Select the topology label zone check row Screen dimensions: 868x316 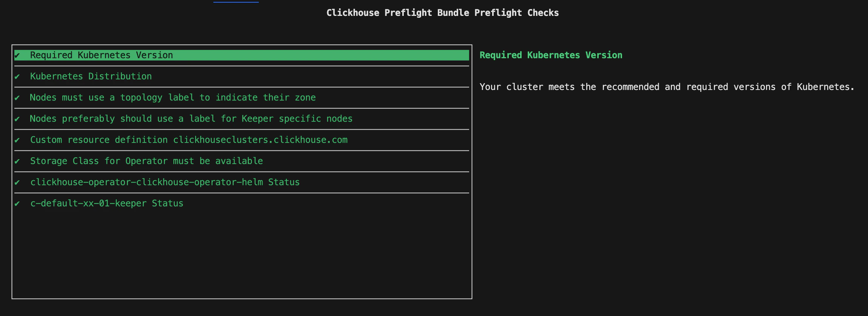pos(242,98)
